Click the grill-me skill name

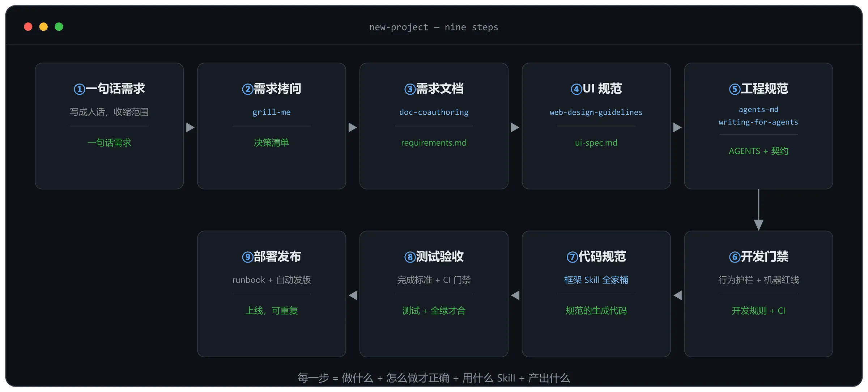(x=272, y=112)
